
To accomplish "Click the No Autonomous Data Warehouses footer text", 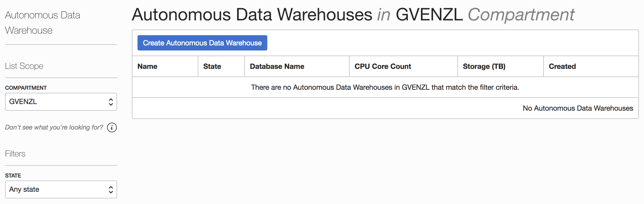I will (578, 108).
